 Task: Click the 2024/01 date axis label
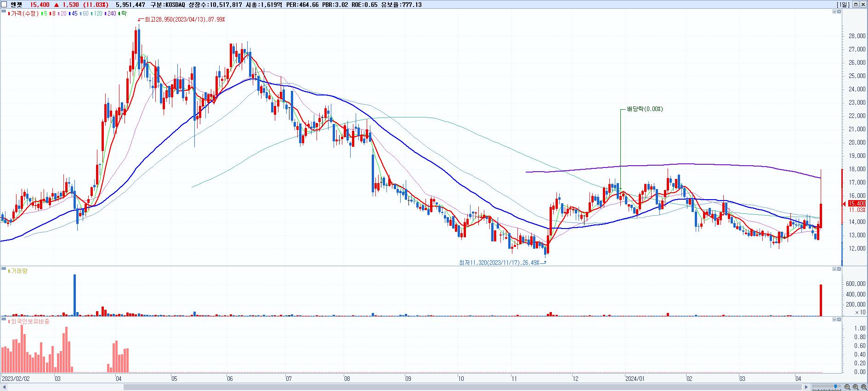(635, 379)
